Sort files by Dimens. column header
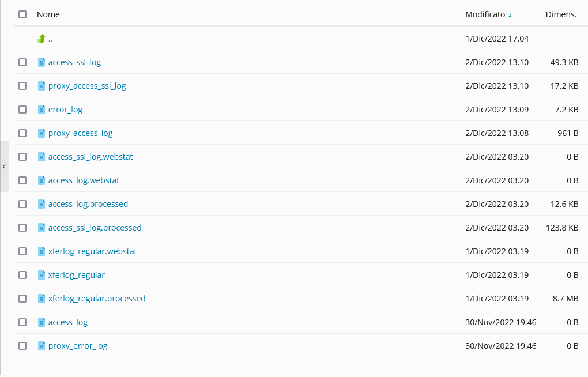The image size is (588, 377). 561,14
